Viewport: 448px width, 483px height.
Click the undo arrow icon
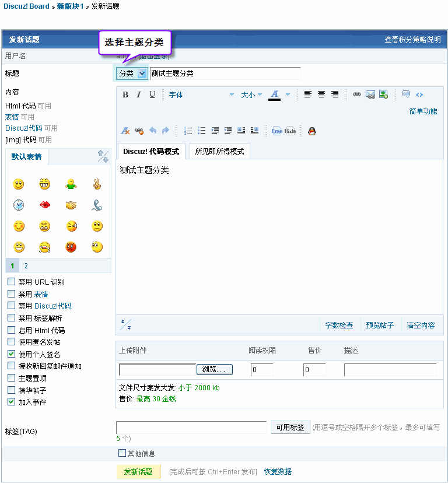[x=153, y=131]
